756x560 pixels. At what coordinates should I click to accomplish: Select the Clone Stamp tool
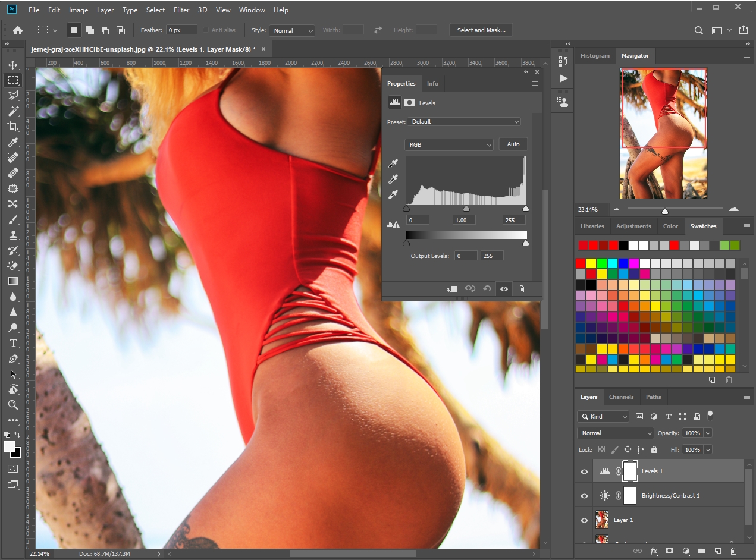tap(13, 235)
